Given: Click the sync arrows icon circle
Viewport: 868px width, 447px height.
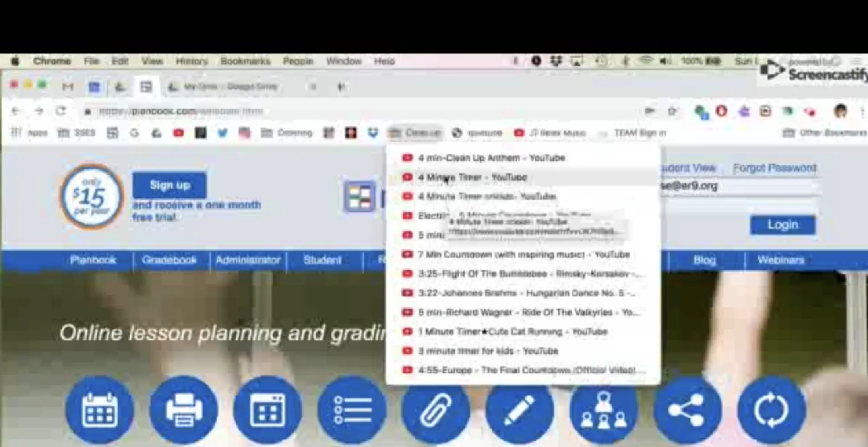Looking at the screenshot, I should 771,410.
